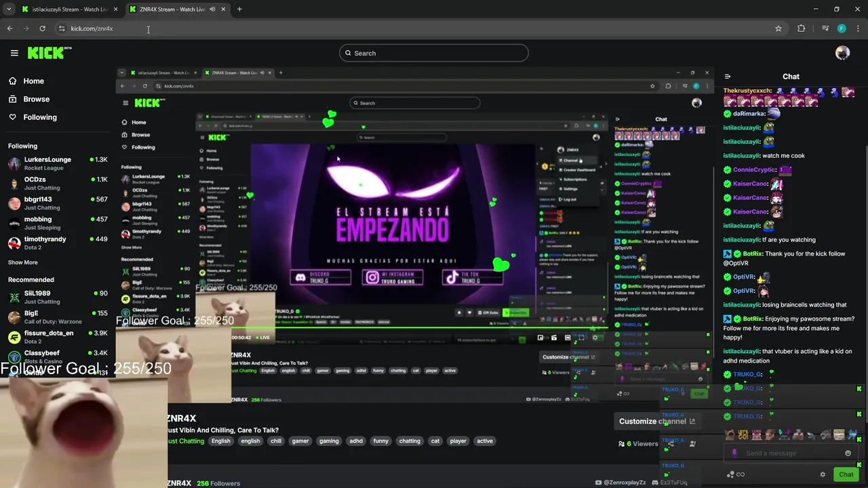The image size is (868, 488).
Task: Click the green Kick logo on the main page
Action: click(x=50, y=53)
